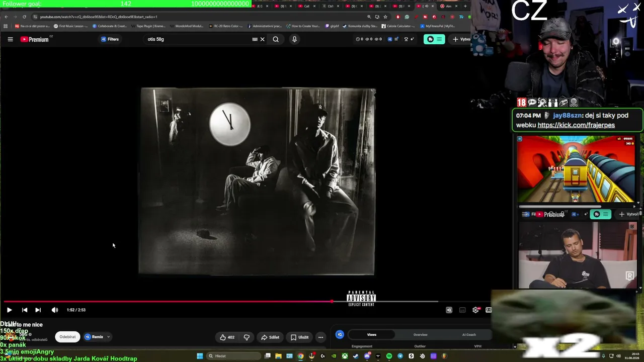Open the MyFitnessPal bookmark
The width and height of the screenshot is (644, 362).
[437, 26]
